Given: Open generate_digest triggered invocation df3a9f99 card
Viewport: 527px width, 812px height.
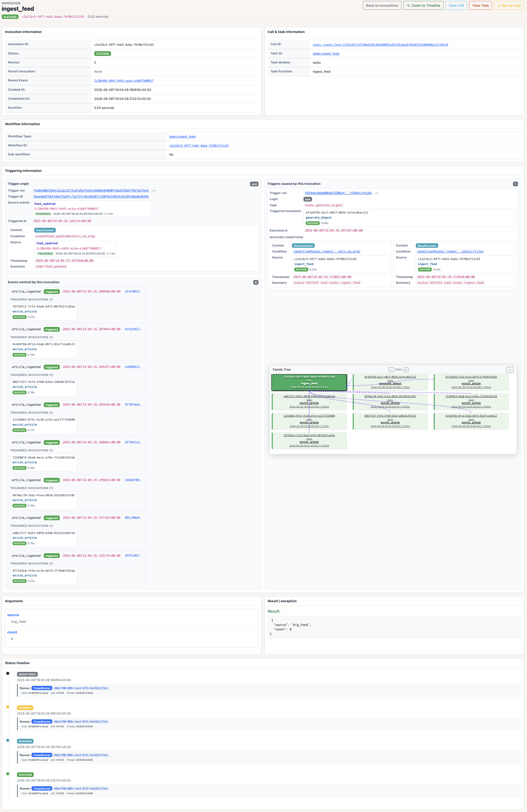Looking at the screenshot, I should click(x=409, y=218).
